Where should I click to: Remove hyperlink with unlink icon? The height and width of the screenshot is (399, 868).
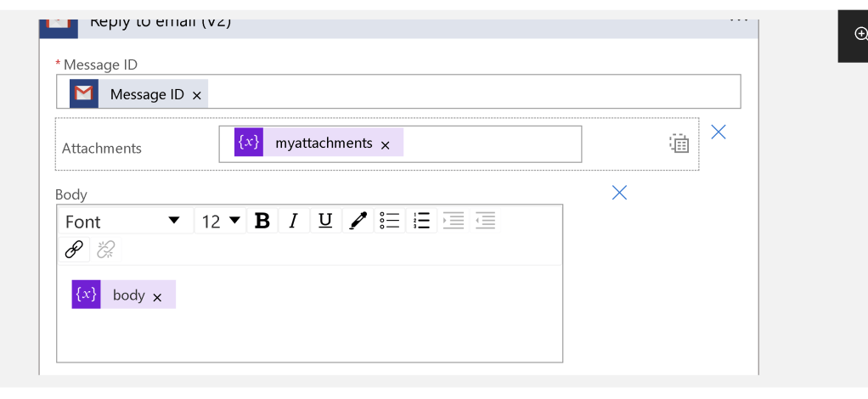click(105, 250)
